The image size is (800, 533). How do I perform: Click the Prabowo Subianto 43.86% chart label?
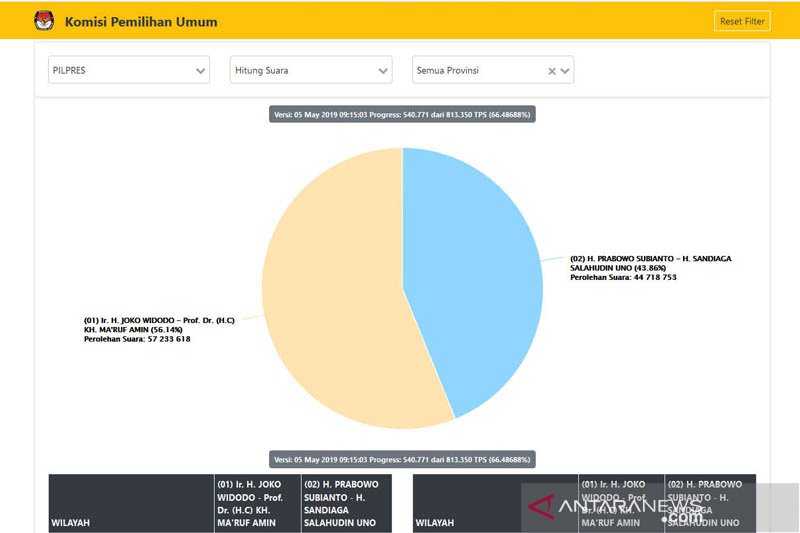coord(650,268)
